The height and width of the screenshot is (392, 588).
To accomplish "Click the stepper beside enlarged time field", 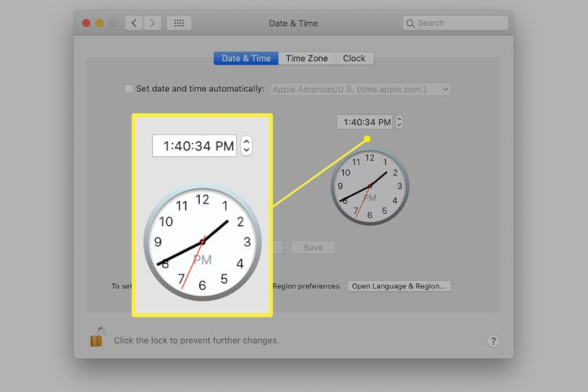I will (x=246, y=146).
